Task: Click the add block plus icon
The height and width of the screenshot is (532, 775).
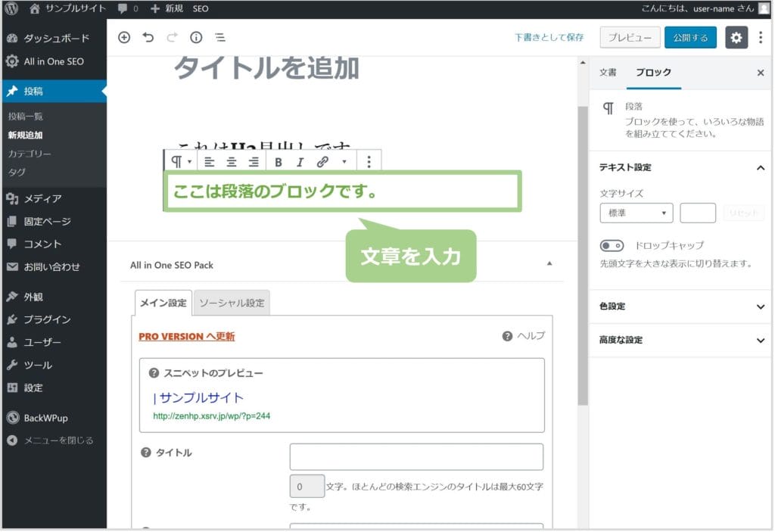Action: 125,38
